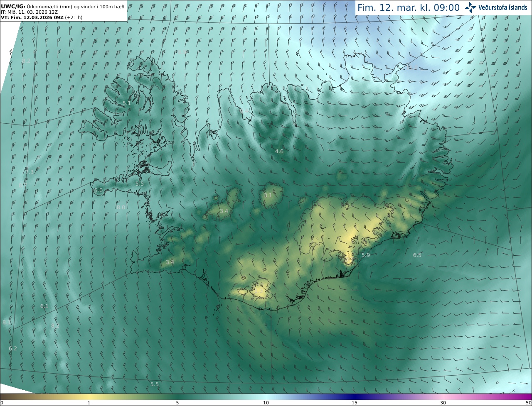The height and width of the screenshot is (406, 532).
Task: Click the 3.1 value on the central glacier
Action: click(268, 195)
